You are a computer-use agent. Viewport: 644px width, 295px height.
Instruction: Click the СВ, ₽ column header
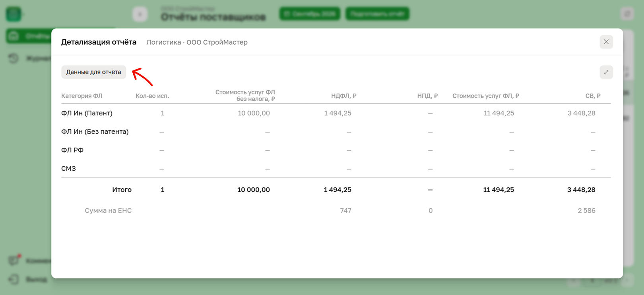[593, 96]
